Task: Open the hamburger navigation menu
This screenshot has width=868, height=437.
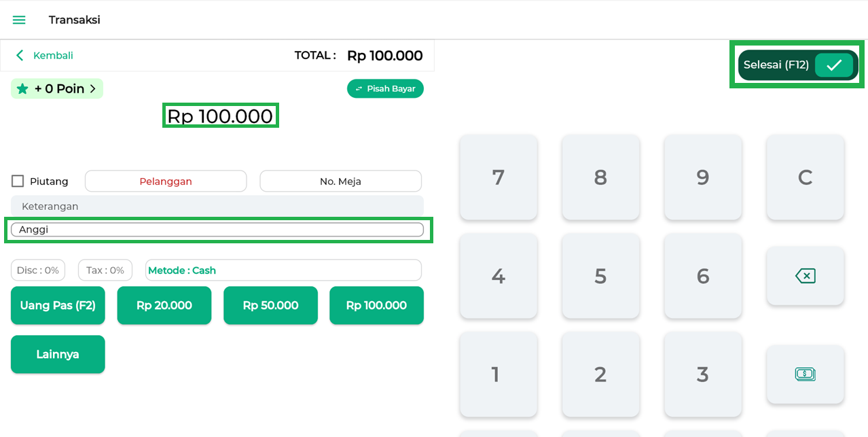Action: click(19, 20)
